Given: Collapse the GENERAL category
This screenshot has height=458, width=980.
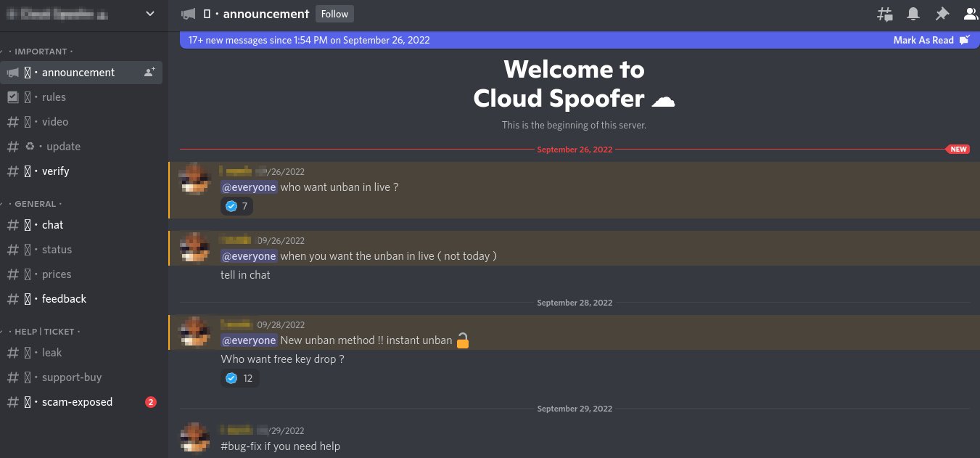Looking at the screenshot, I should tap(35, 203).
